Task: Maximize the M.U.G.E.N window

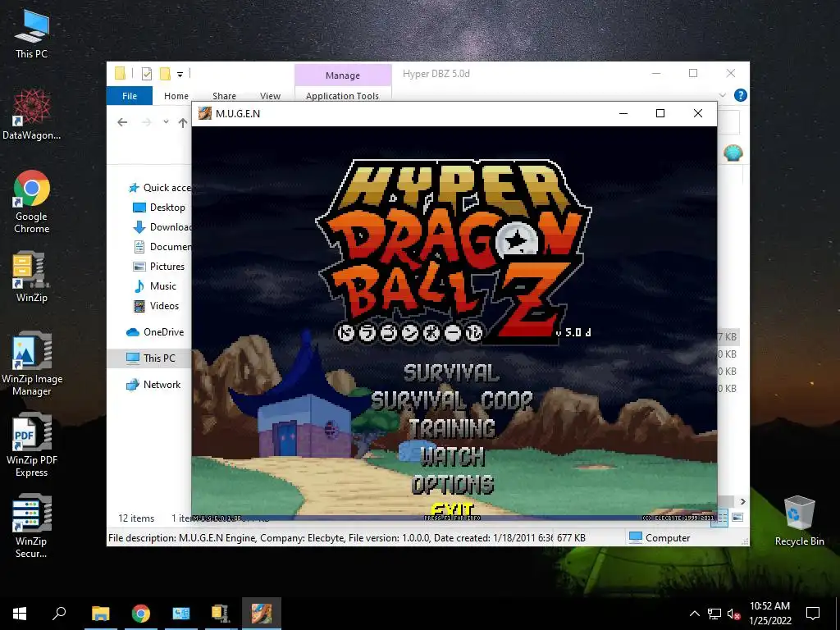Action: 660,113
